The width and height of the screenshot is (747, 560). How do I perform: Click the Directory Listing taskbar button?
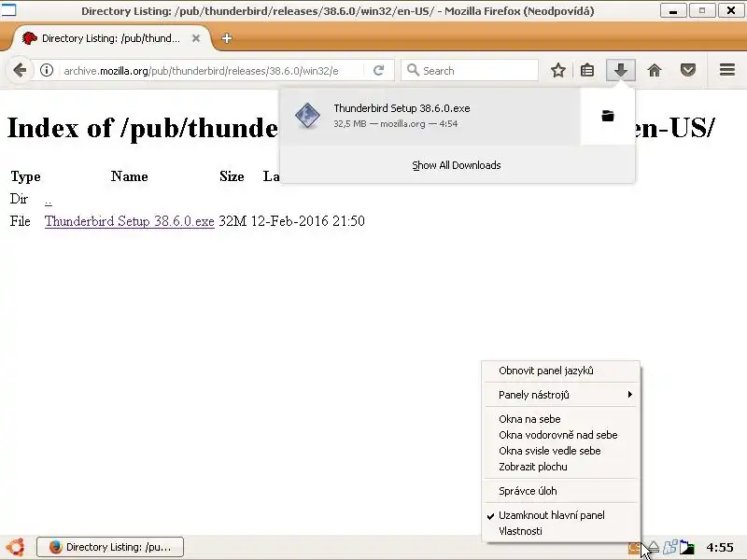coord(110,547)
